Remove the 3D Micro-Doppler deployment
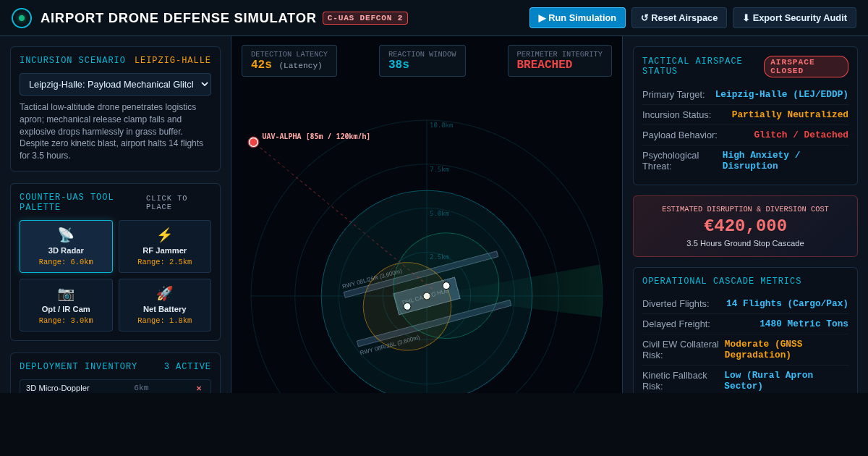The image size is (868, 456). click(199, 388)
